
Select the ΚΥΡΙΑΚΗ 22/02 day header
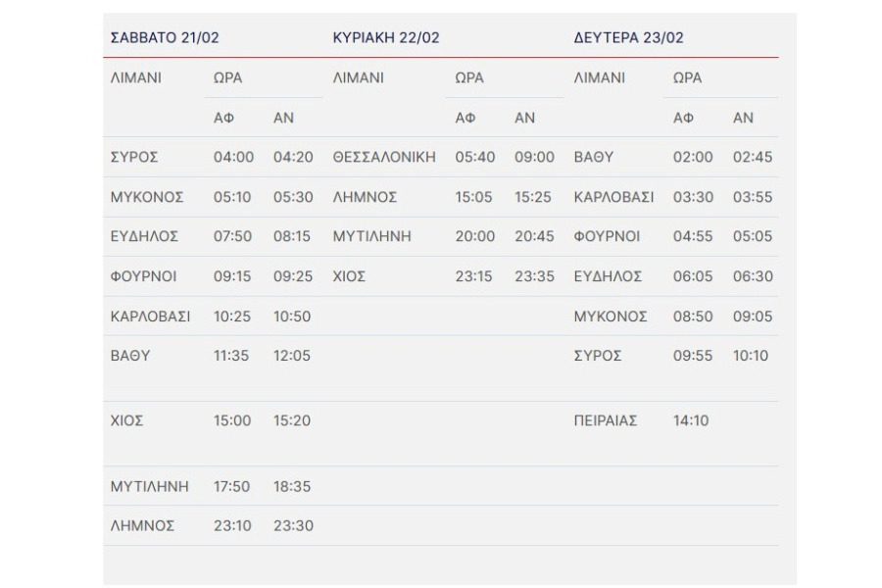pyautogui.click(x=386, y=38)
